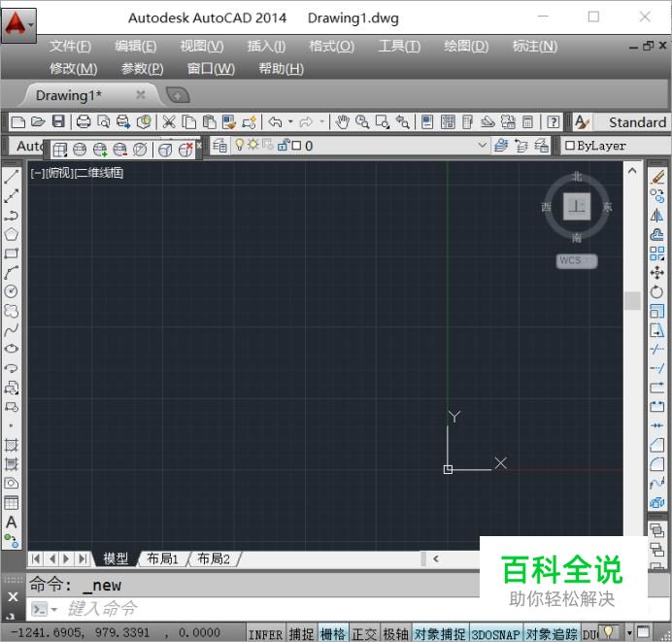This screenshot has width=672, height=642.
Task: Click the Move modify tool
Action: 657,273
